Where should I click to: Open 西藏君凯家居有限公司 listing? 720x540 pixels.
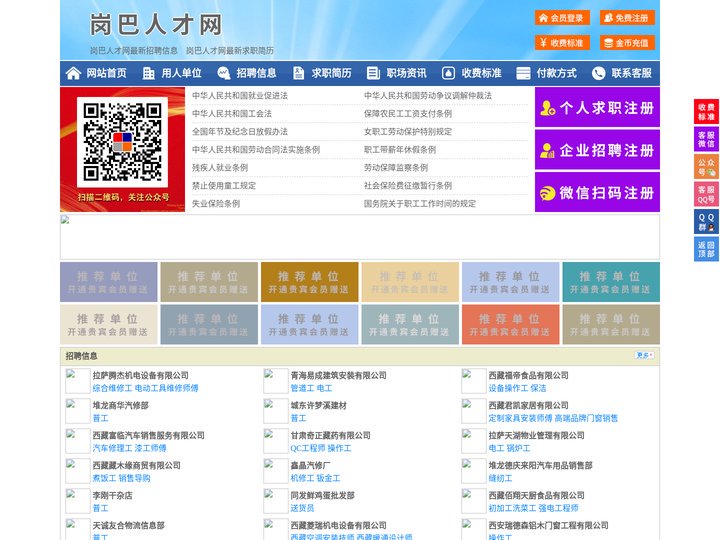tap(529, 405)
